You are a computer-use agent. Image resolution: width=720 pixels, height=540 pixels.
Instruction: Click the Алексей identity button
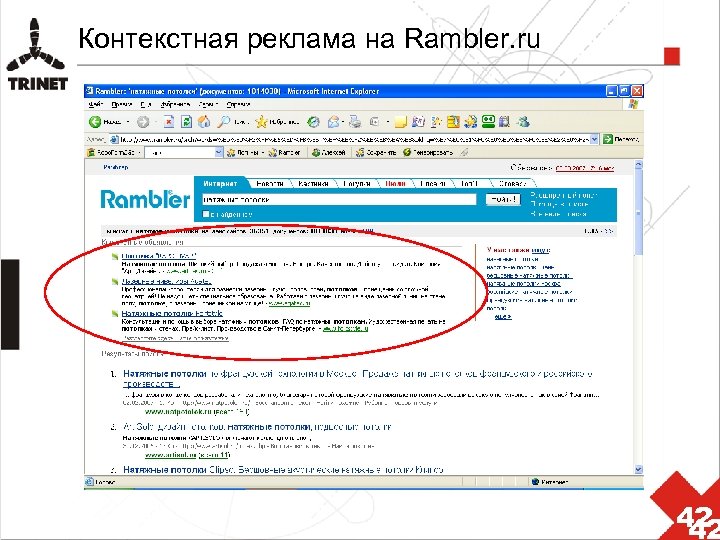[328, 152]
